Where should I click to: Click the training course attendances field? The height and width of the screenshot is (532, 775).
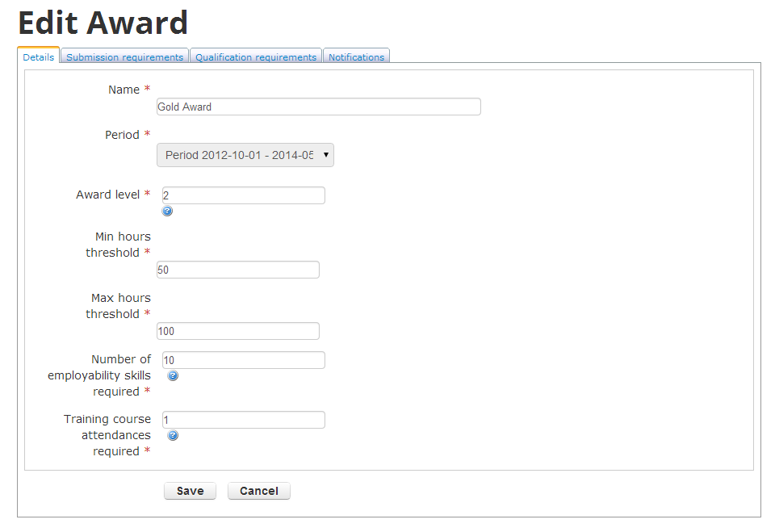(x=244, y=420)
